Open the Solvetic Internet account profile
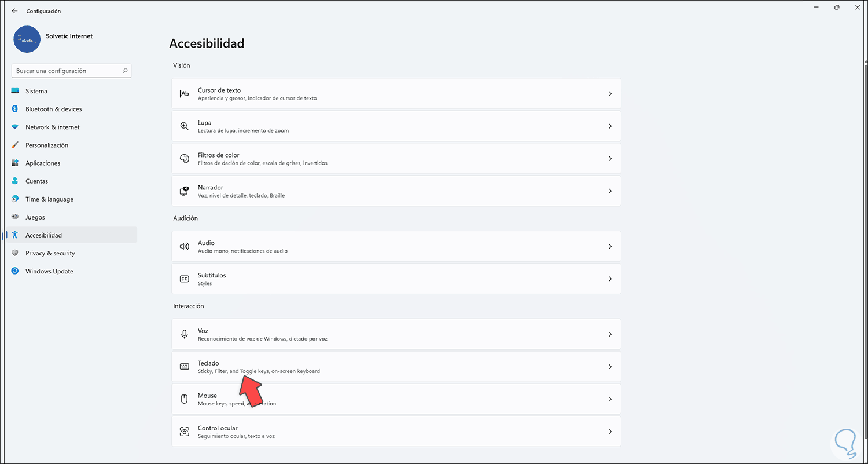Screen dimensions: 868x464 point(69,36)
